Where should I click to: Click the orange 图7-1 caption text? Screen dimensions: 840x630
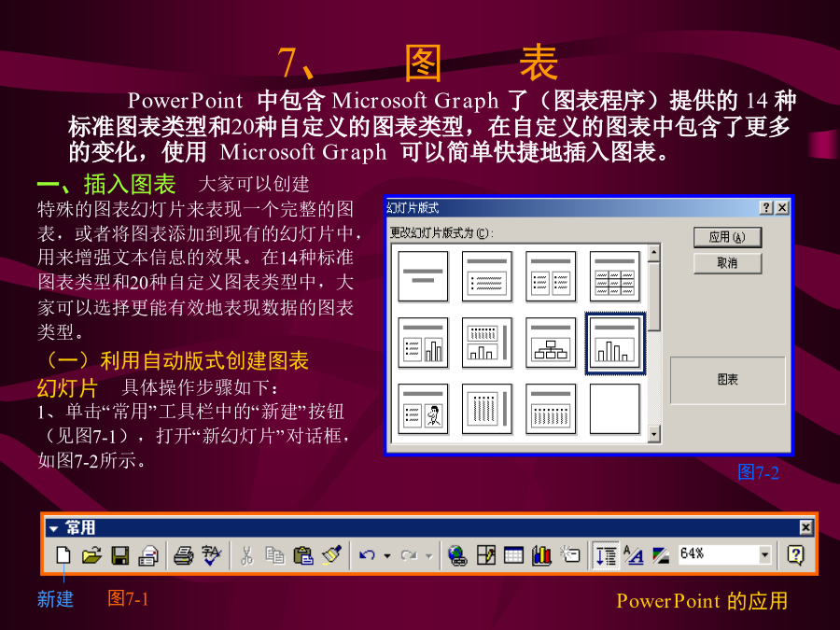pyautogui.click(x=128, y=598)
